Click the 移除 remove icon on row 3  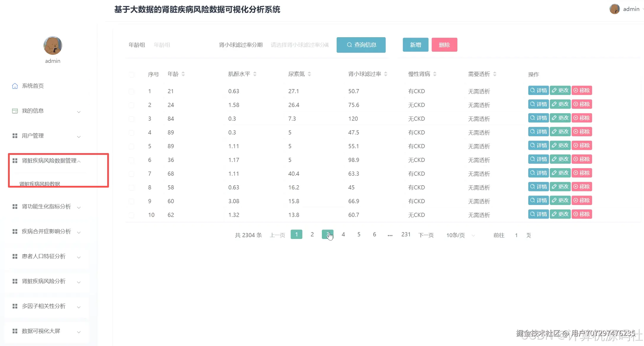point(576,118)
